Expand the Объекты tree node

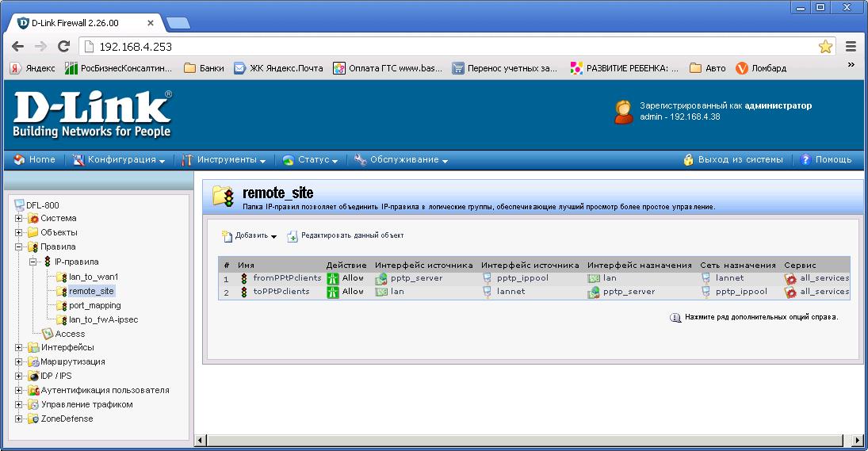tap(18, 232)
